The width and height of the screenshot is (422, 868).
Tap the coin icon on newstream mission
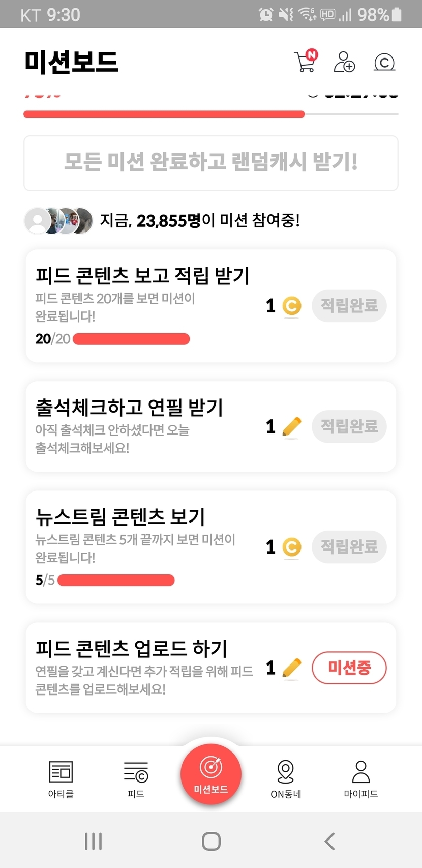pos(291,547)
